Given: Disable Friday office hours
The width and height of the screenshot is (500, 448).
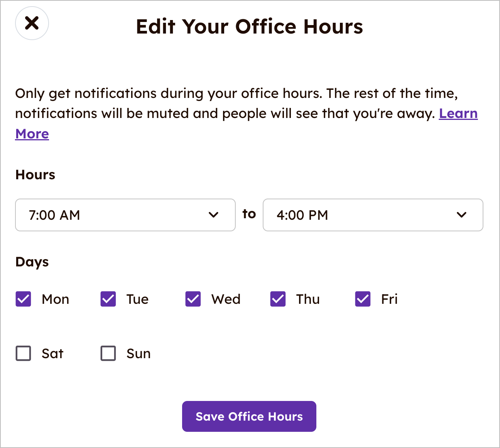Looking at the screenshot, I should coord(362,299).
